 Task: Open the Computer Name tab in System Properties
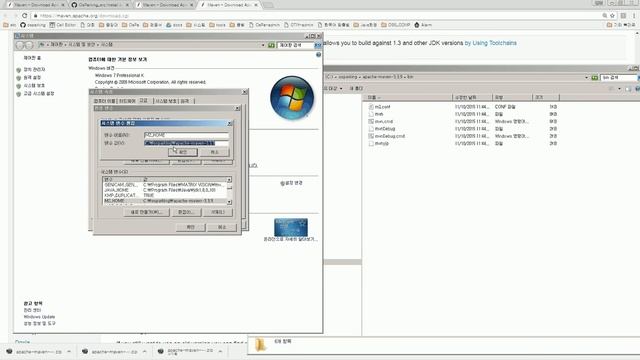click(104, 101)
